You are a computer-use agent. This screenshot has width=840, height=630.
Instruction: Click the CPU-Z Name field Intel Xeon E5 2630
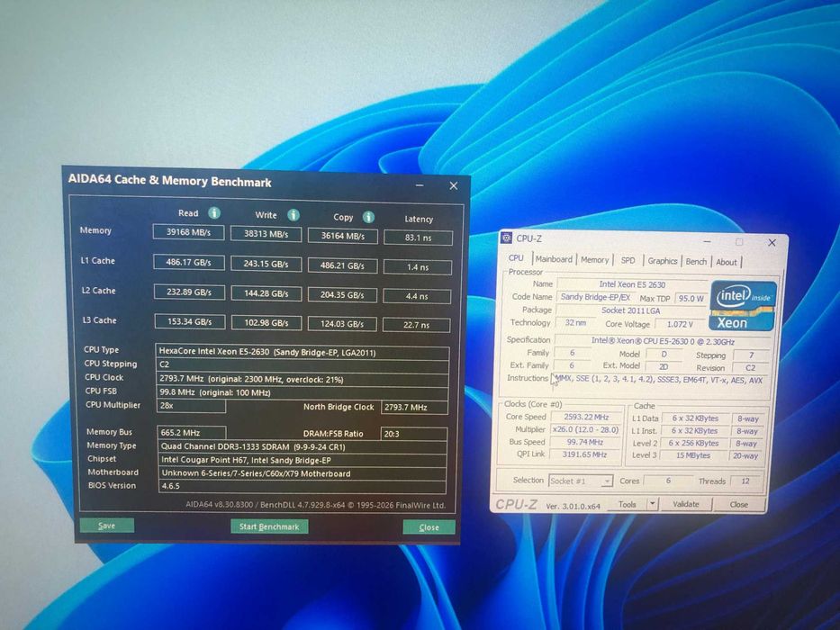[x=632, y=284]
